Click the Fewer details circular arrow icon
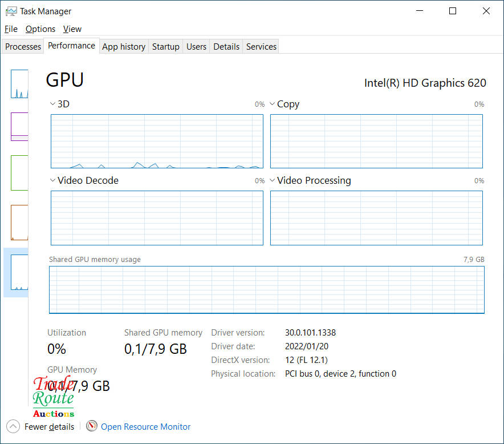 pyautogui.click(x=13, y=426)
